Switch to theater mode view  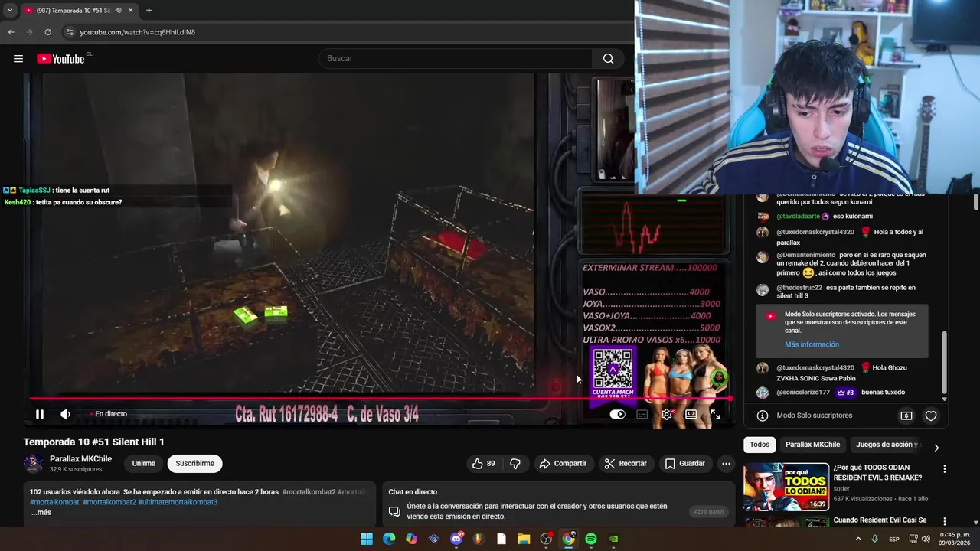[691, 414]
